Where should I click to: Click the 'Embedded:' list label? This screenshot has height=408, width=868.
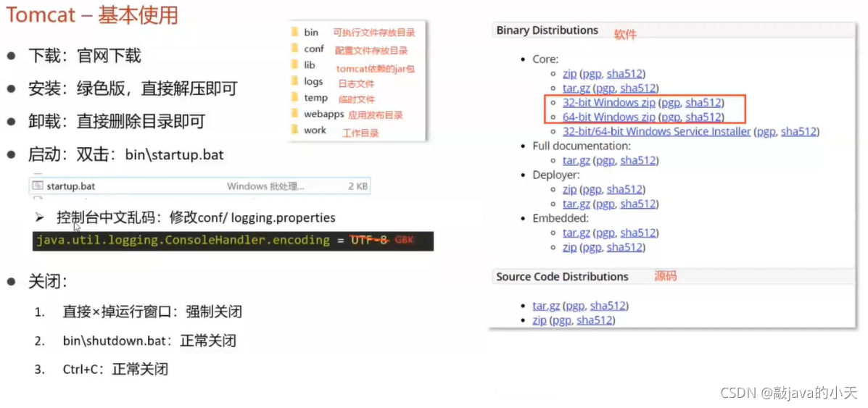[561, 218]
